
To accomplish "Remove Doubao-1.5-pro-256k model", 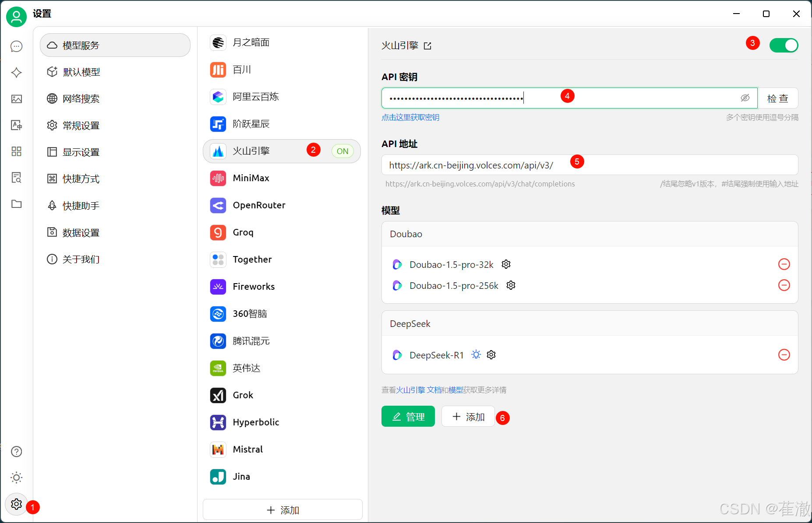I will pyautogui.click(x=784, y=285).
